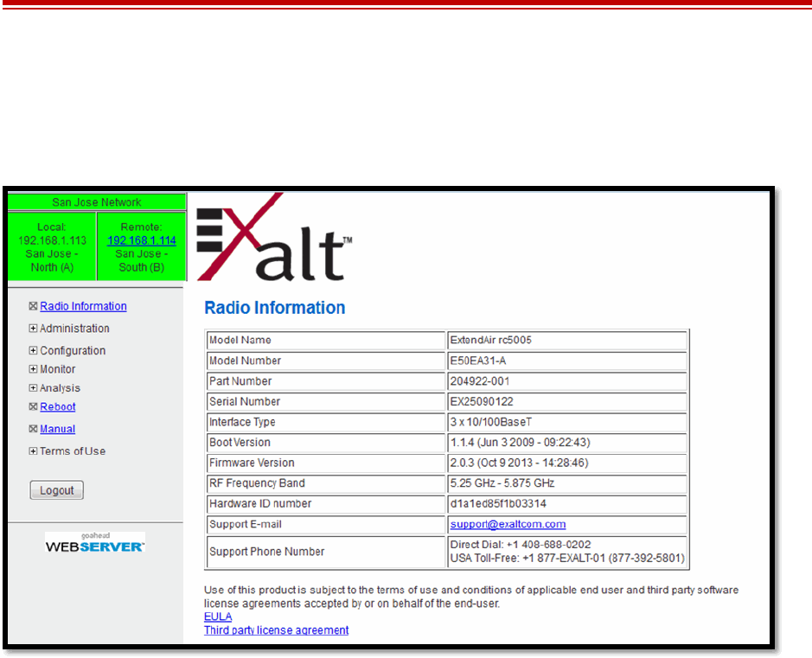Click the box icon beside Radio Information
Image resolution: width=812 pixels, height=658 pixels.
click(33, 306)
